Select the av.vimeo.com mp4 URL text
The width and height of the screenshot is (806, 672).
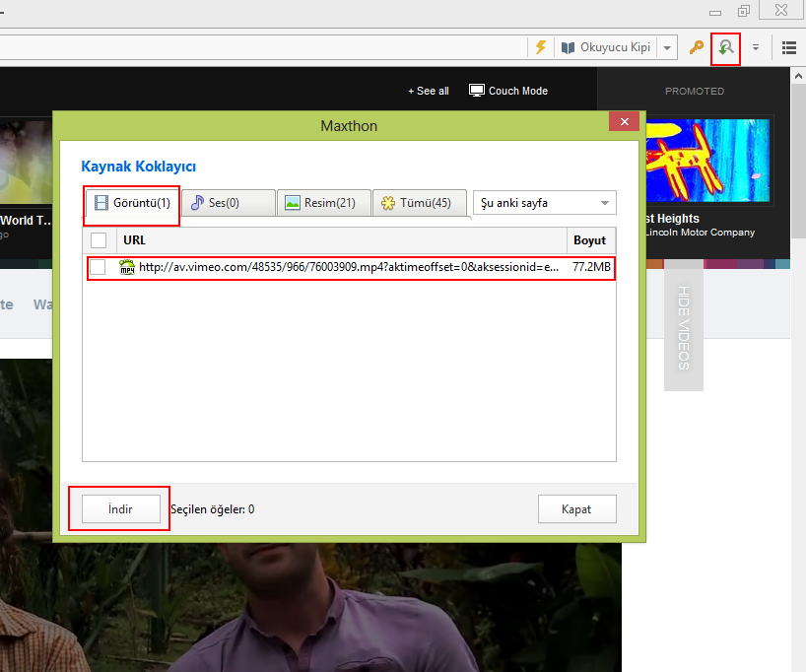click(x=349, y=267)
